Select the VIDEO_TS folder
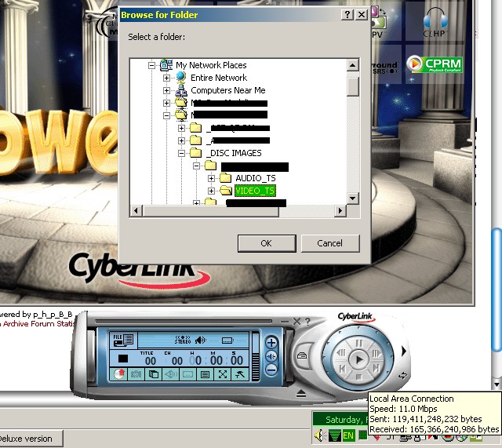This screenshot has height=448, width=502. [255, 191]
